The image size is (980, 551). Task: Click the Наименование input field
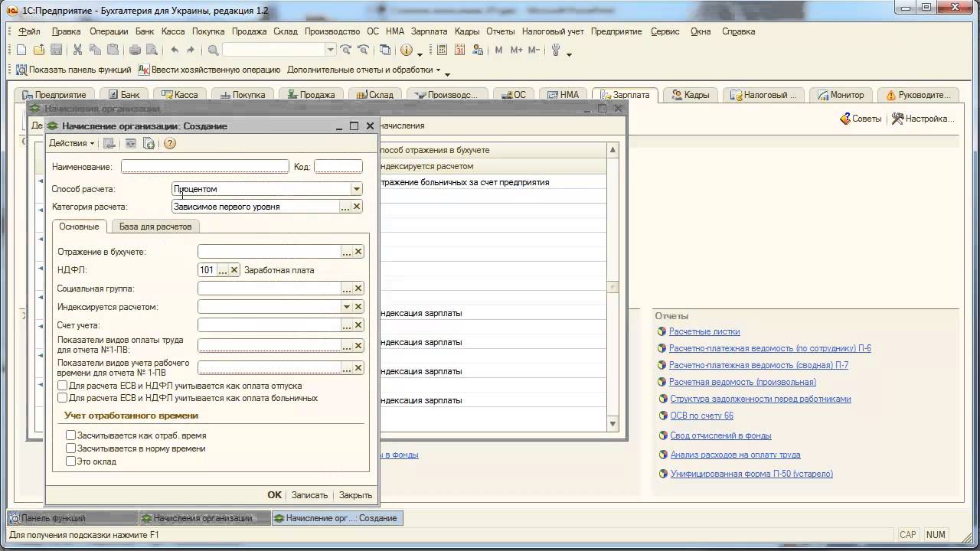tap(204, 166)
